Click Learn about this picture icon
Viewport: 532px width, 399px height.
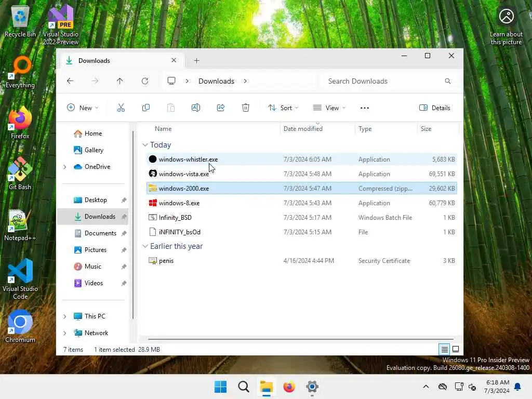[506, 26]
